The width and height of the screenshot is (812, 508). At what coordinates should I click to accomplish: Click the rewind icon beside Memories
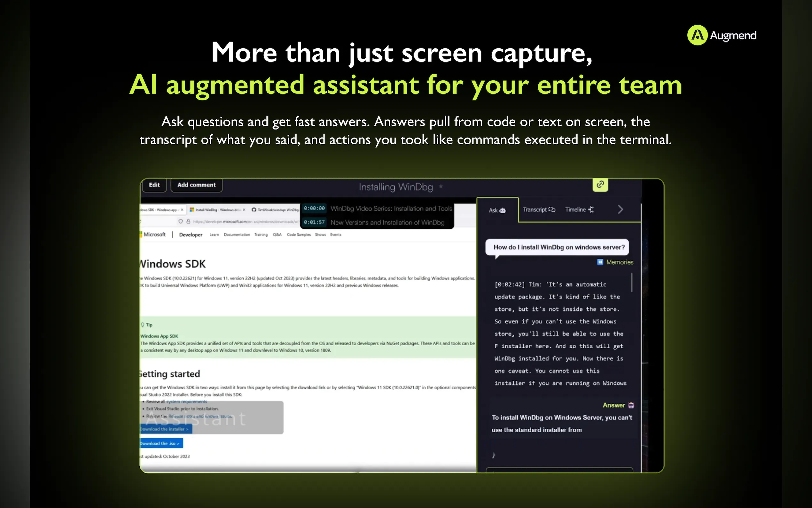click(x=600, y=262)
